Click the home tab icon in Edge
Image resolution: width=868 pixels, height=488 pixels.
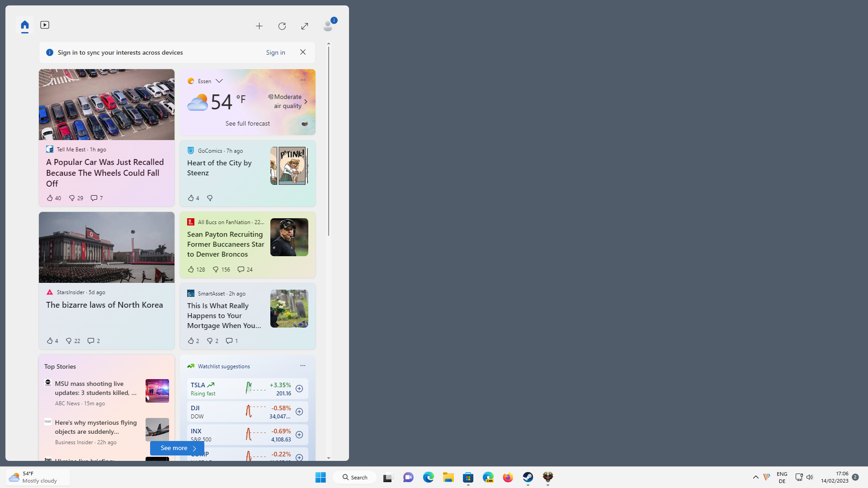coord(25,24)
